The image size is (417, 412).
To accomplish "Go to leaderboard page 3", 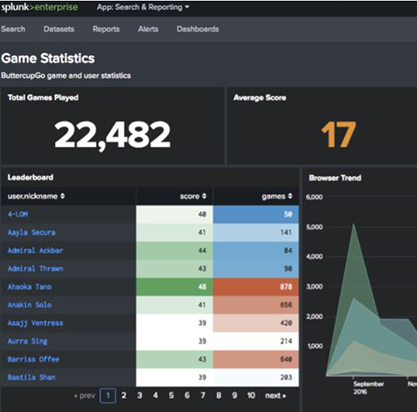I will coord(139,396).
